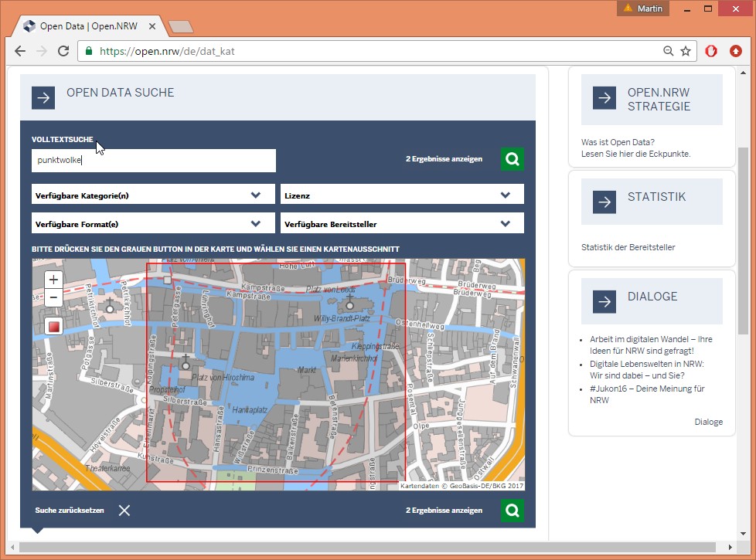
Task: Click the Statistik arrow icon
Action: (x=604, y=202)
